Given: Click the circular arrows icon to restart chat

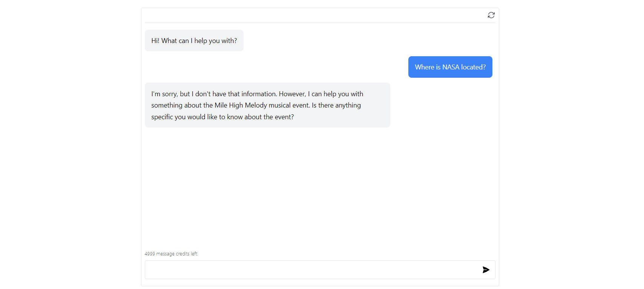Looking at the screenshot, I should click(491, 15).
